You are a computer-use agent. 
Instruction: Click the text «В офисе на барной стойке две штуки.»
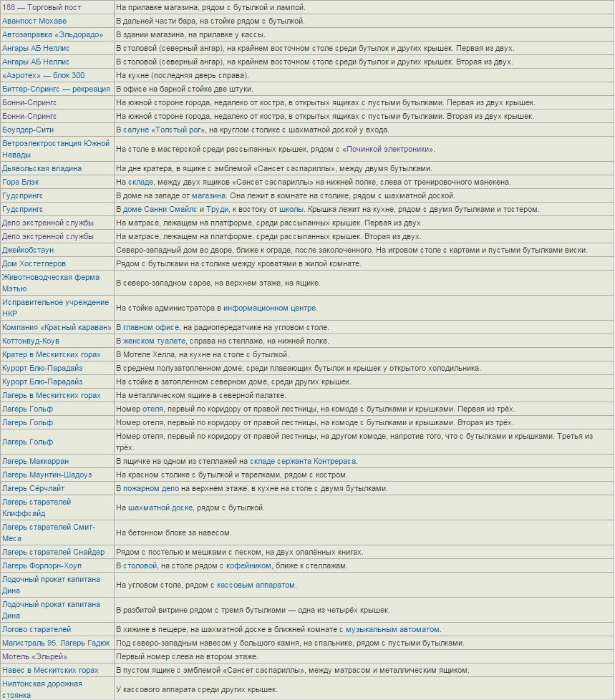click(185, 89)
